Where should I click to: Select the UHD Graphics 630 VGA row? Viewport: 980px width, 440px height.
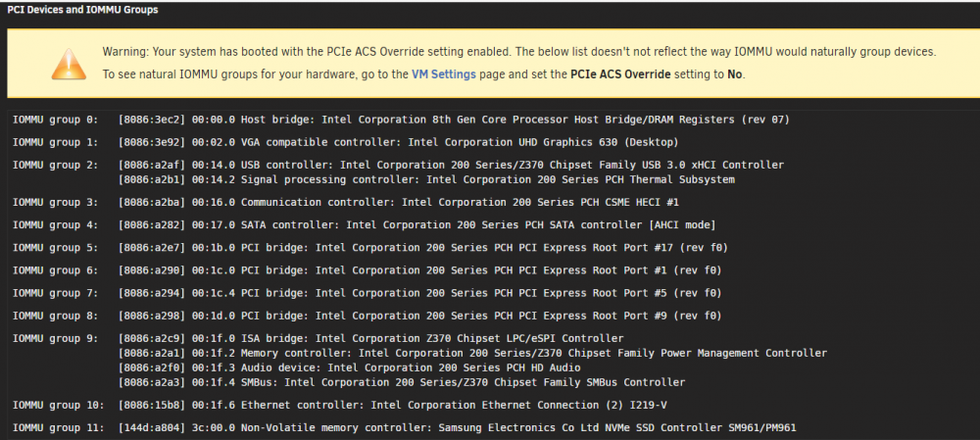point(399,142)
